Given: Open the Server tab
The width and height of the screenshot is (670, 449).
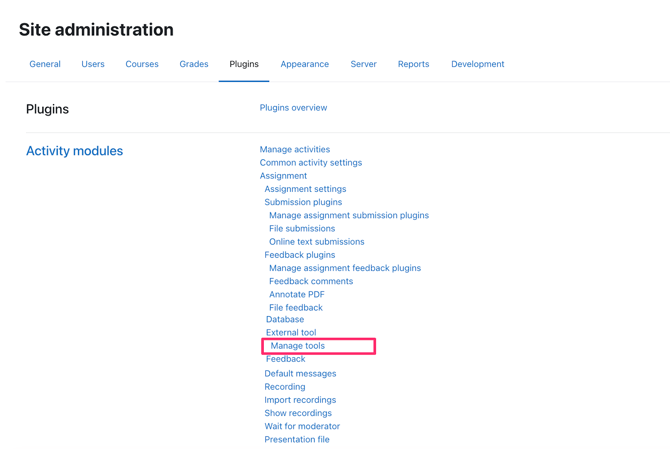Looking at the screenshot, I should (x=363, y=64).
